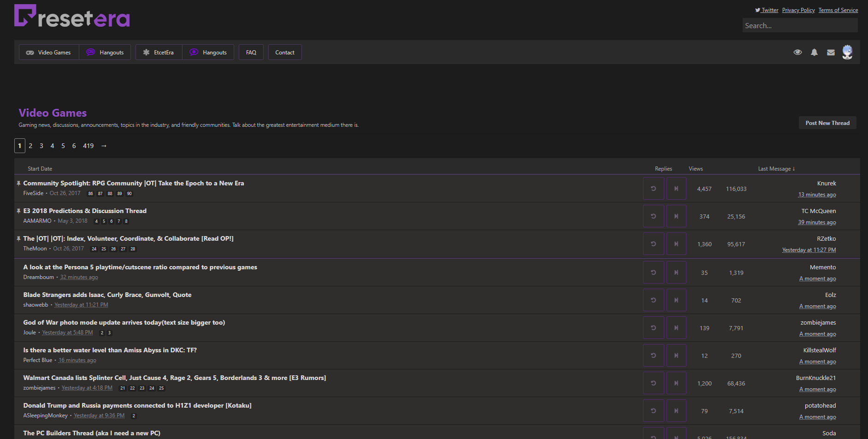Open author Dreamboum profile

pos(39,277)
